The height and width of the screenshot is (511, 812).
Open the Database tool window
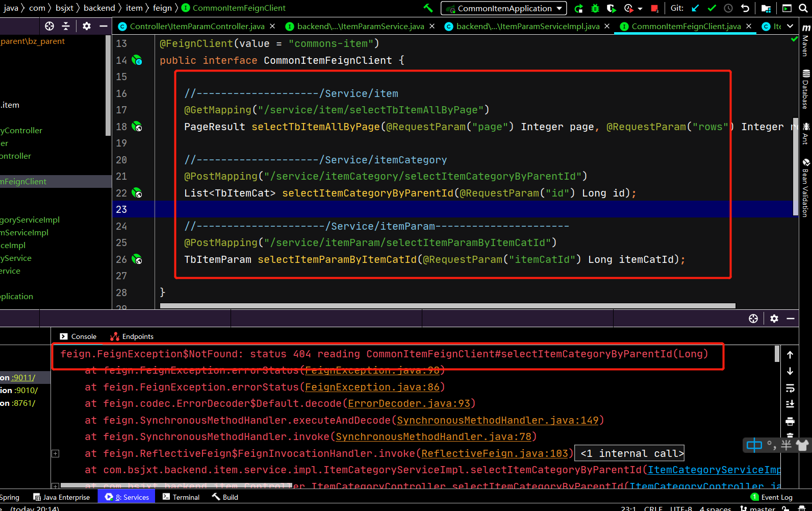[806, 90]
